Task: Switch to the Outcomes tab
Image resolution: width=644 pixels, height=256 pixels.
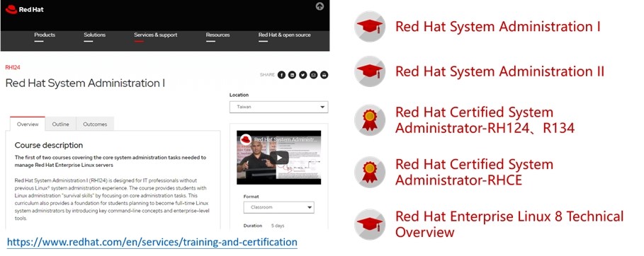Action: coord(95,124)
